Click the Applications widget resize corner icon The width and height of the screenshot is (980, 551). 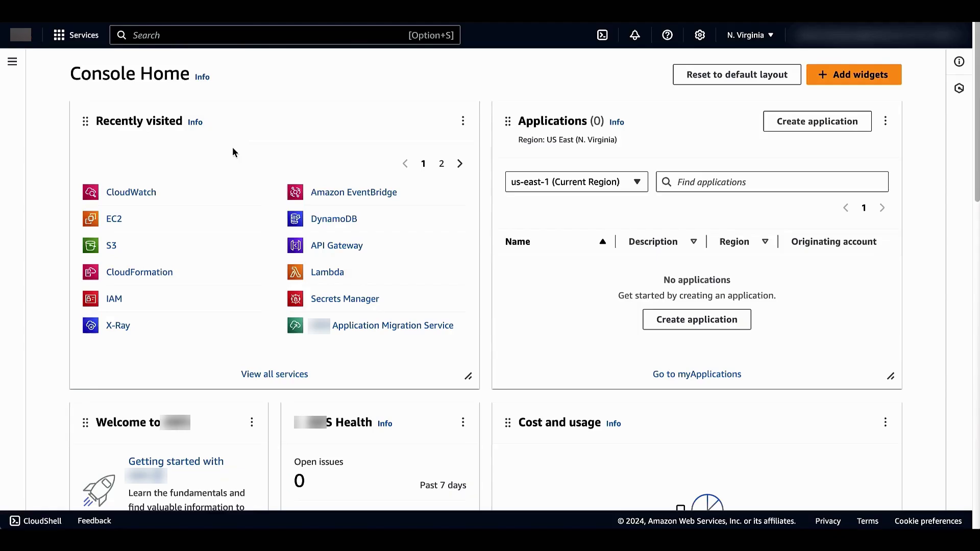click(x=891, y=376)
